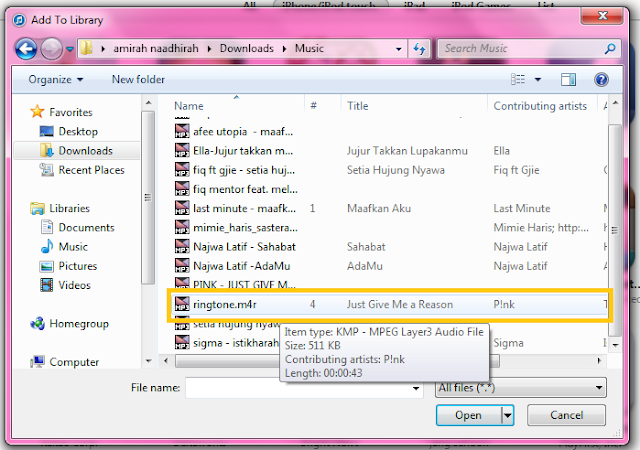Screen dimensions: 640x450
Task: Select Downloads in the navigation pane
Action: click(85, 151)
